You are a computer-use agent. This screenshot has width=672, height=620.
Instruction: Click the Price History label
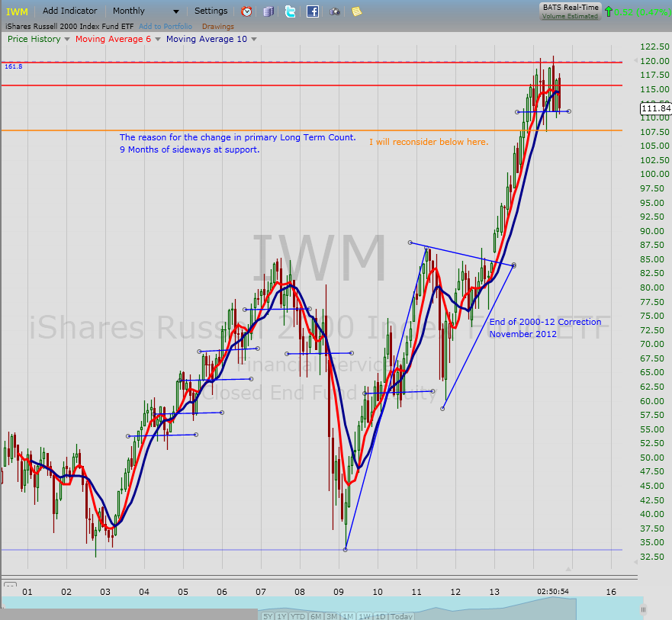34,39
